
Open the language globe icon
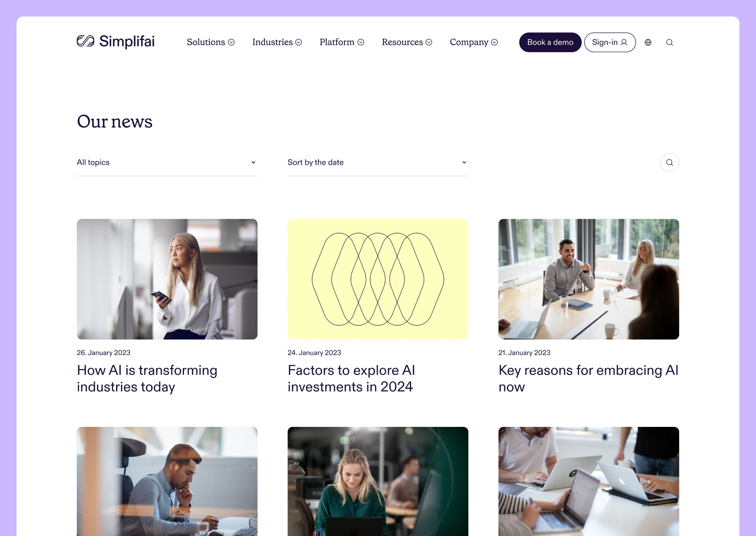click(x=648, y=42)
